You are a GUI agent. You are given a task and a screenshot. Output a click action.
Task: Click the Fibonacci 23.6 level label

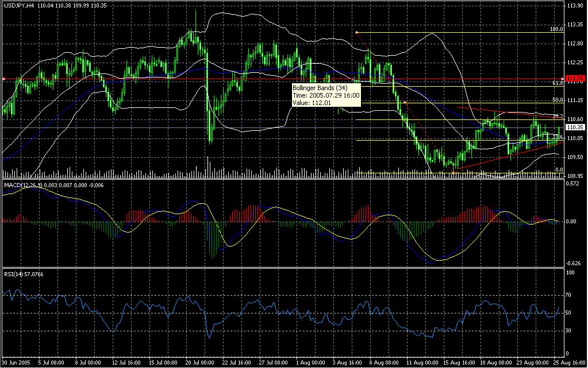click(x=558, y=137)
